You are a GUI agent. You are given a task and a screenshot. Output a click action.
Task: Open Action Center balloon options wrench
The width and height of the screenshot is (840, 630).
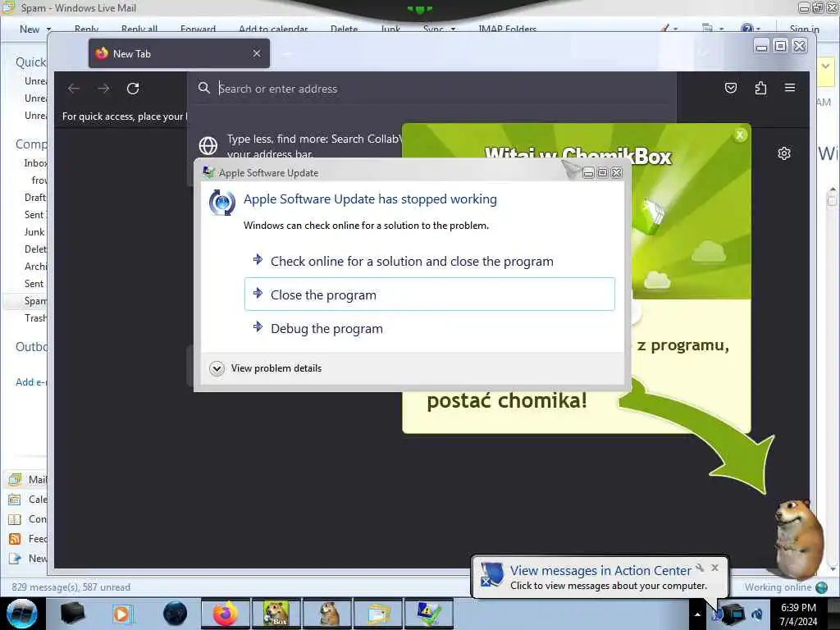[700, 568]
